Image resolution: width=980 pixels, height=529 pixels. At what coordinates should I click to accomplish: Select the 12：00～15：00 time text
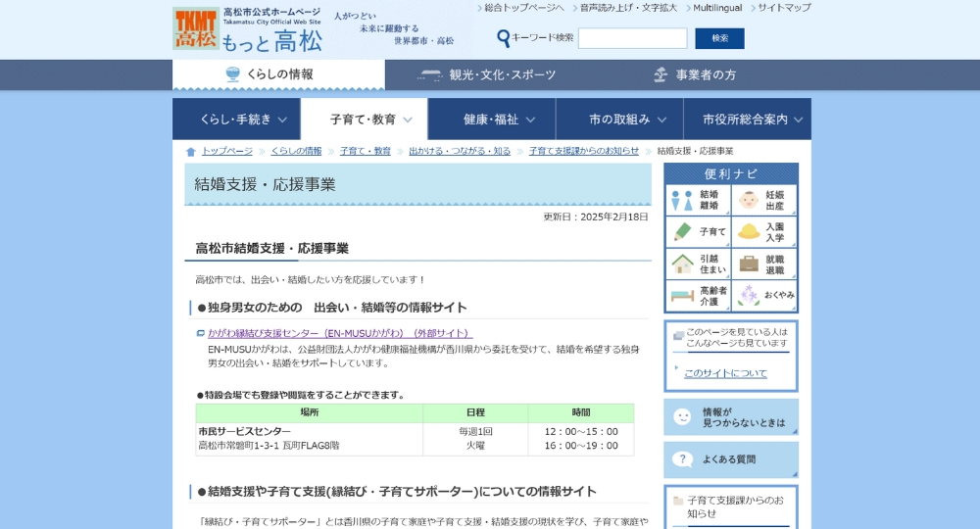(x=581, y=432)
